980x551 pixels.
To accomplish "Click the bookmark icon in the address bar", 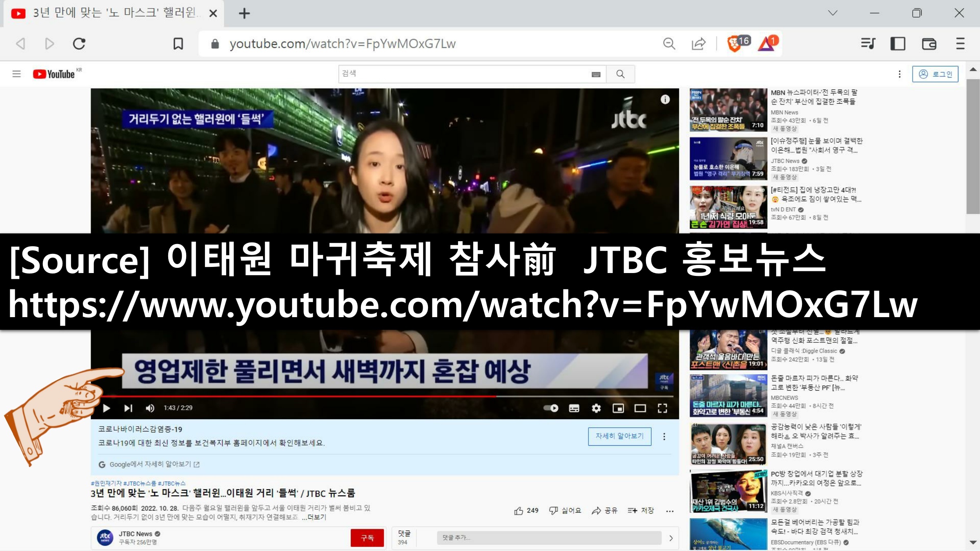I will coord(178,44).
